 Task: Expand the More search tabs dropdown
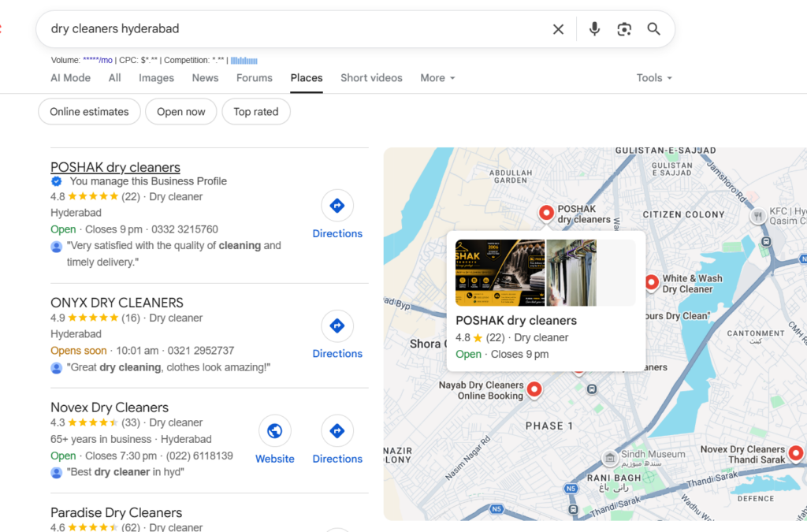click(x=437, y=78)
